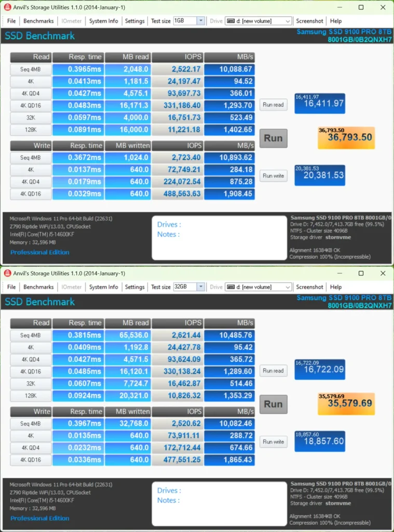Click Run button beside the 36,793.50 score
Screen dimensions: 394x532
click(x=273, y=138)
